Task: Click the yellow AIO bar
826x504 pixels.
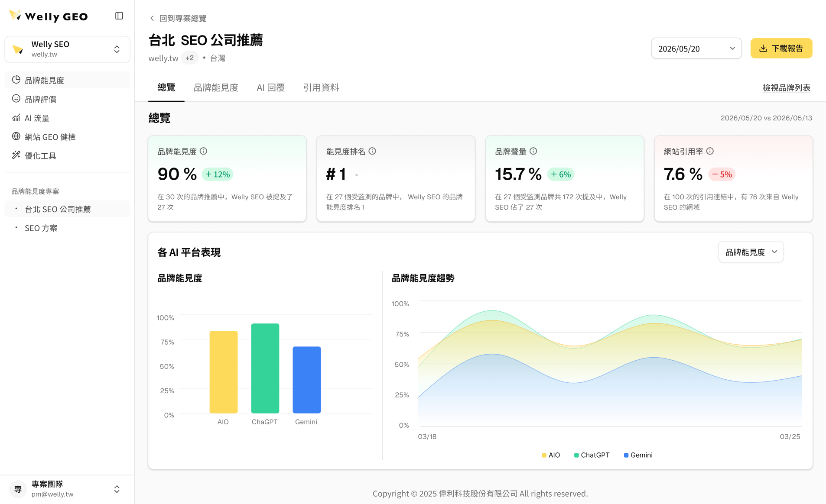Action: point(224,372)
